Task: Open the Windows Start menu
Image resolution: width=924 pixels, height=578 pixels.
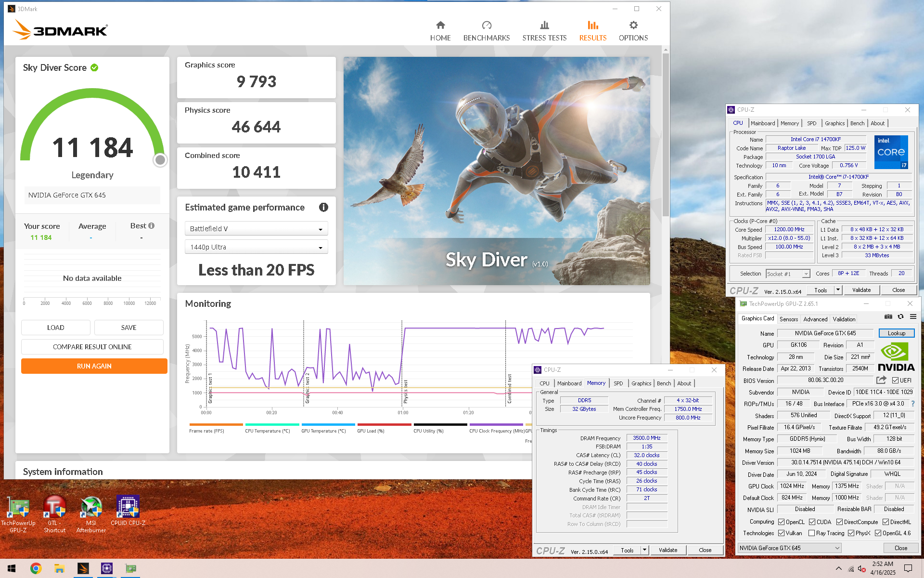Action: pos(12,568)
